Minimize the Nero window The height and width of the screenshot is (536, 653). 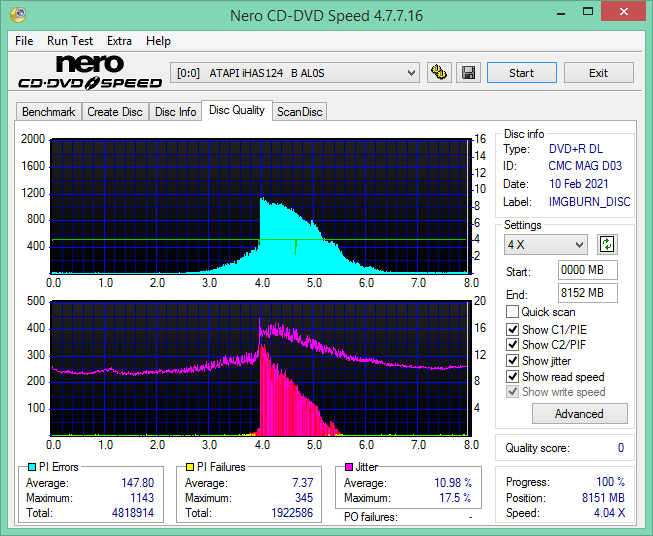tap(561, 12)
